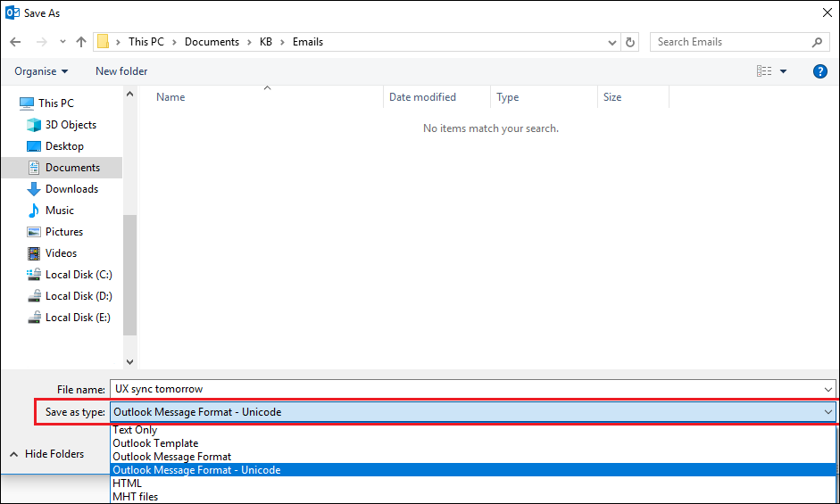This screenshot has height=504, width=840.
Task: Refresh the Emails folder view
Action: coord(630,42)
